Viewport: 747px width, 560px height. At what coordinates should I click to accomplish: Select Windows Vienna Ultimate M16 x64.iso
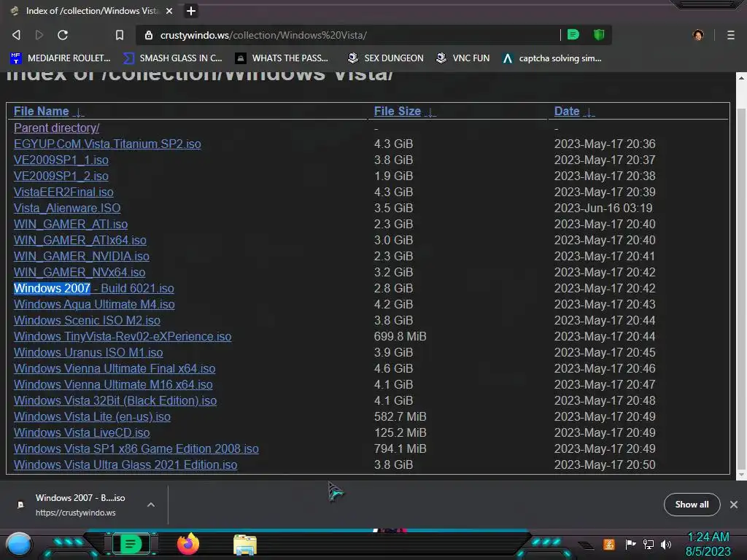pos(113,384)
